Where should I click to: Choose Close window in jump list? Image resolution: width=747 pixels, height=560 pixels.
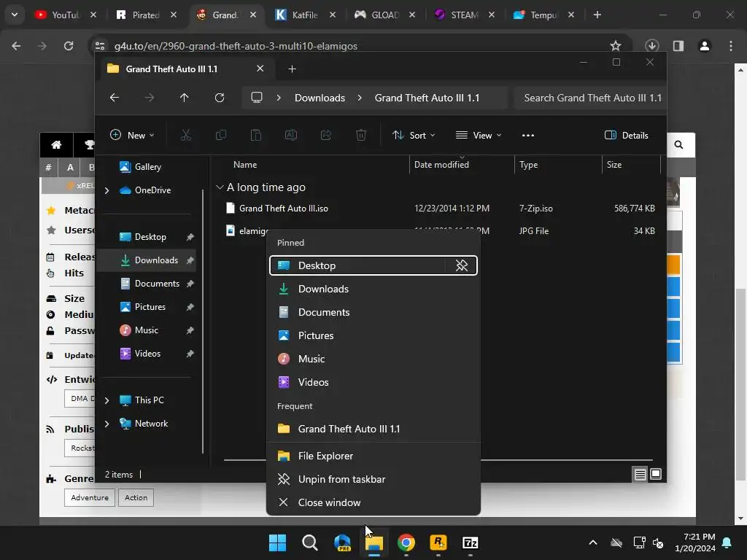tap(373, 502)
